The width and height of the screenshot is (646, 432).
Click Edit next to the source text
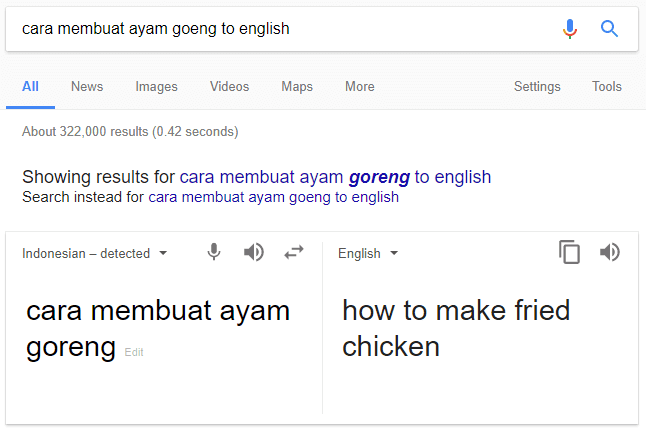click(x=134, y=352)
